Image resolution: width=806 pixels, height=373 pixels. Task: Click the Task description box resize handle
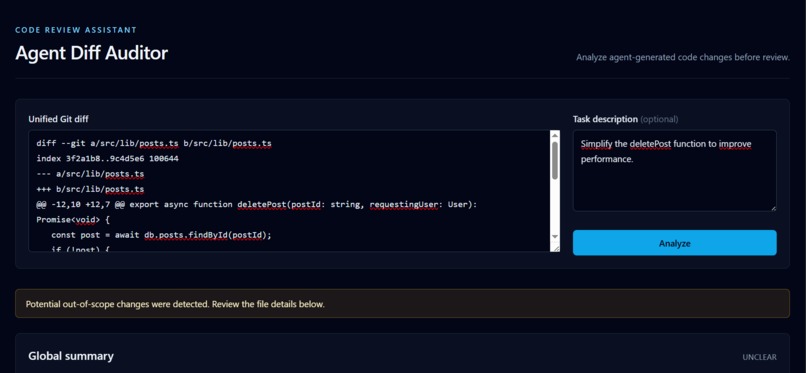coord(773,208)
